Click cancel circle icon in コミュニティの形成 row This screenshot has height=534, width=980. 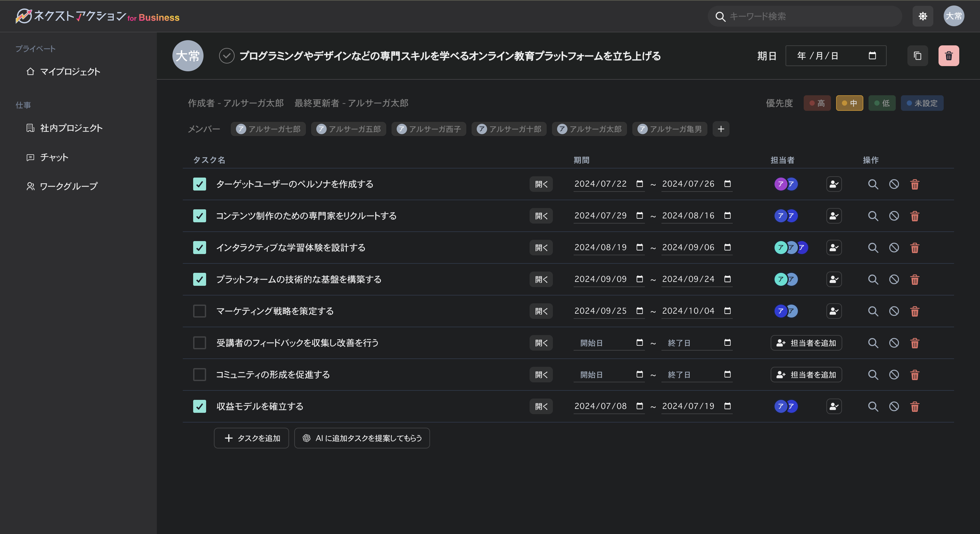pyautogui.click(x=894, y=375)
